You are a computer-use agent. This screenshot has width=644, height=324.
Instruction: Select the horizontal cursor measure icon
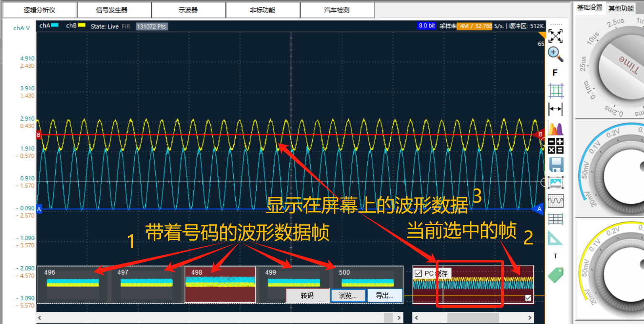click(x=556, y=109)
